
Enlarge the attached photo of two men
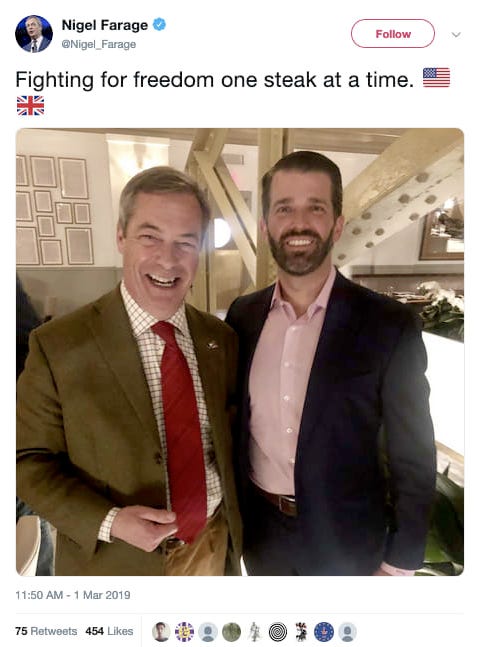click(240, 352)
